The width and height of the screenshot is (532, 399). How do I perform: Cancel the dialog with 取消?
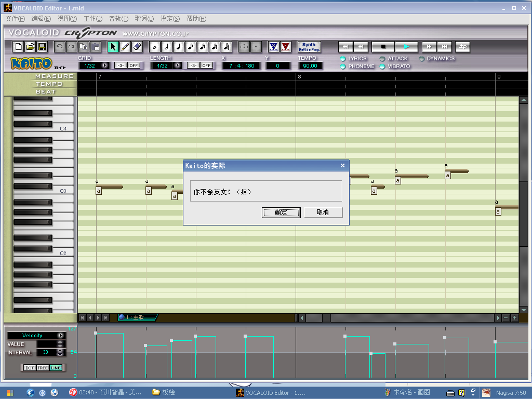click(323, 212)
